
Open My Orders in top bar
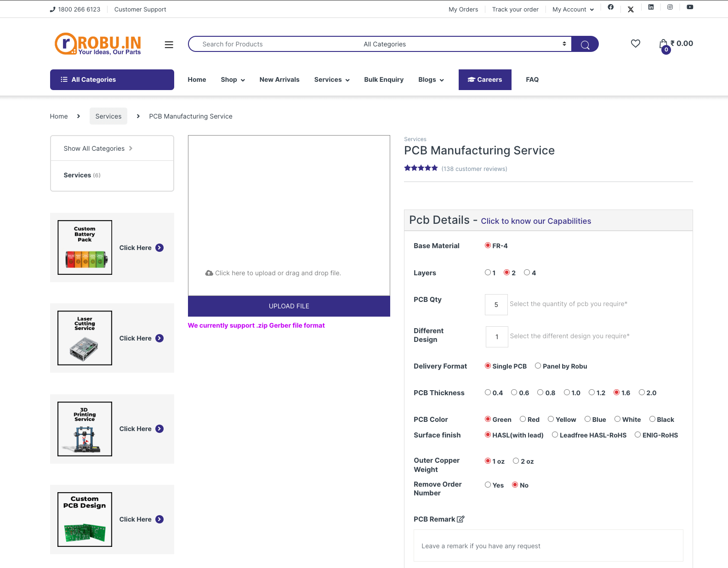[463, 9]
